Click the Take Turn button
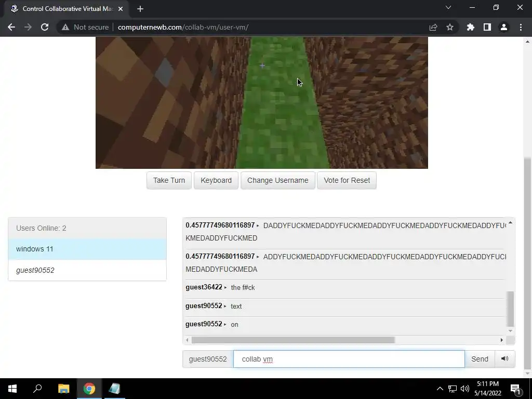The width and height of the screenshot is (532, 399). click(169, 180)
